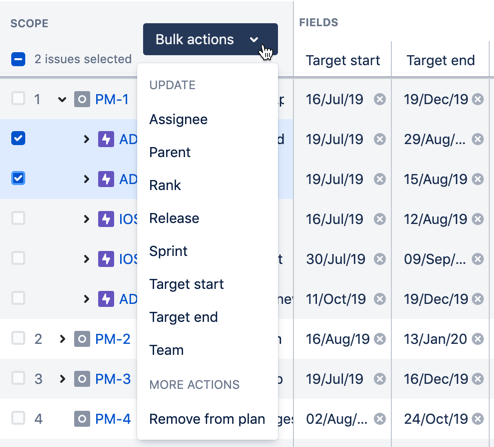
Task: Expand the PM-2 issue row
Action: point(62,339)
